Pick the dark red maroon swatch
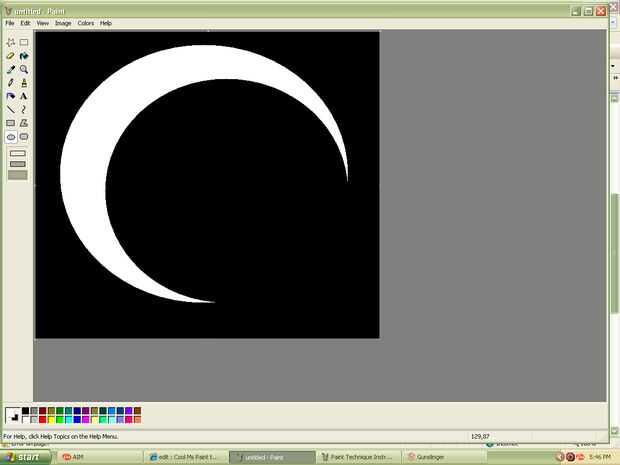Screen dimensions: 620x465 coord(43,411)
